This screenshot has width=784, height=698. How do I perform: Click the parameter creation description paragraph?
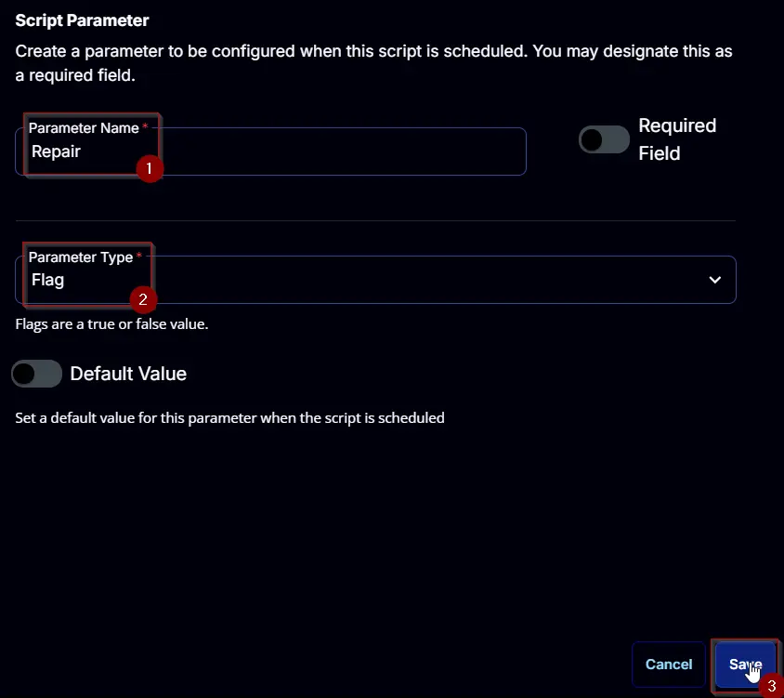373,63
